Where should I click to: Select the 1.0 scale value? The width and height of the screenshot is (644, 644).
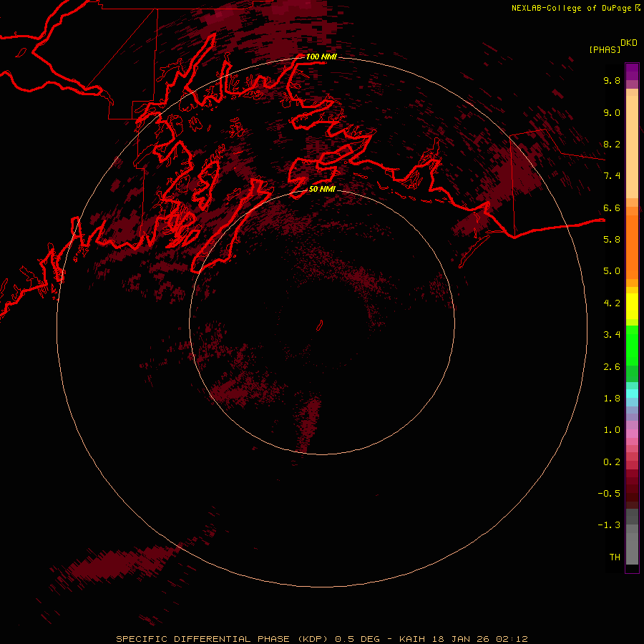coord(612,430)
